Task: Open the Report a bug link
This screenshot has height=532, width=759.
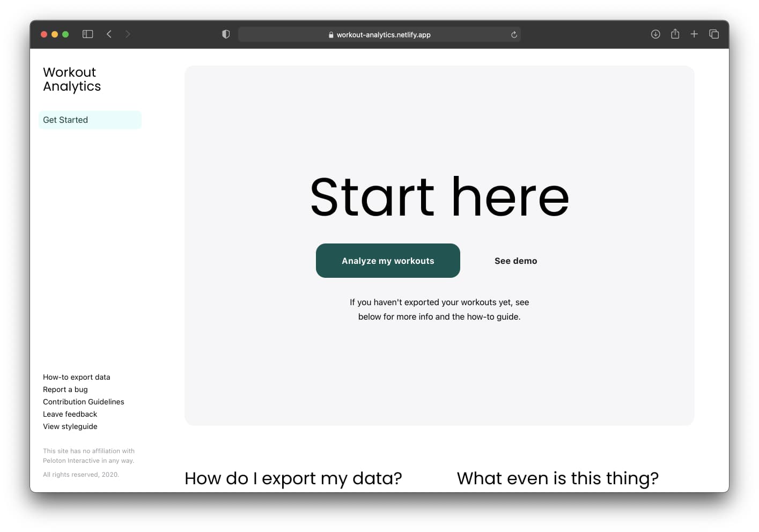Action: coord(65,389)
